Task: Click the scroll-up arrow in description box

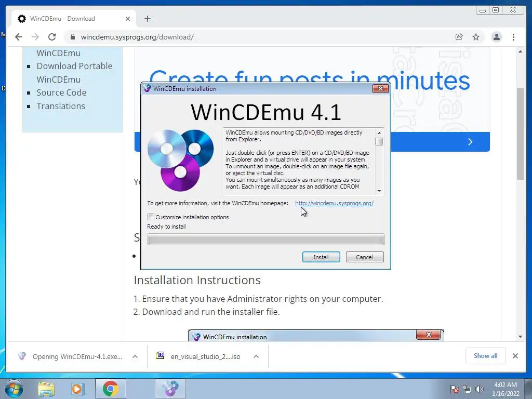Action: click(x=379, y=132)
